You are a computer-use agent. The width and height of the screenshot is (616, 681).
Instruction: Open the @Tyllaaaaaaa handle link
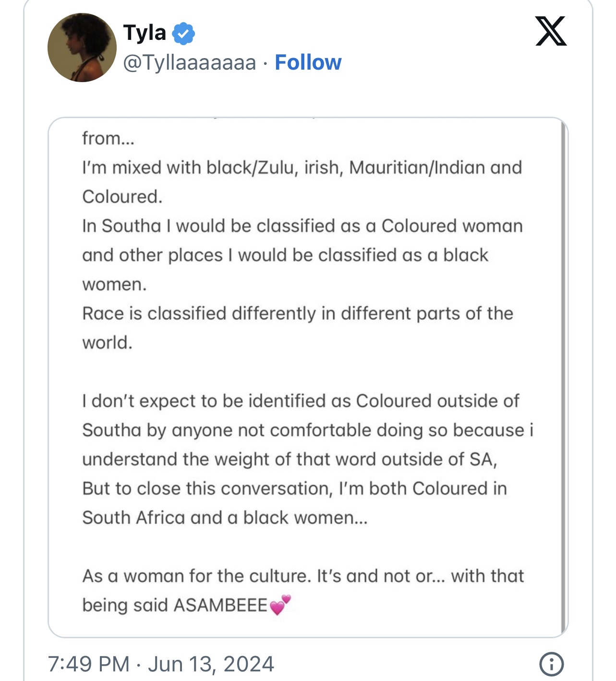190,62
